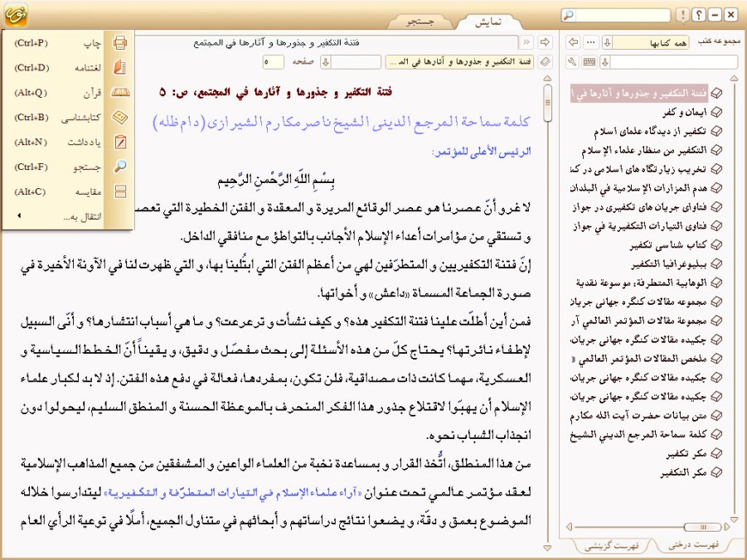Image resolution: width=747 pixels, height=560 pixels.
Task: Click the horizontal scrollbar thumb under the book list
Action: pos(701,527)
